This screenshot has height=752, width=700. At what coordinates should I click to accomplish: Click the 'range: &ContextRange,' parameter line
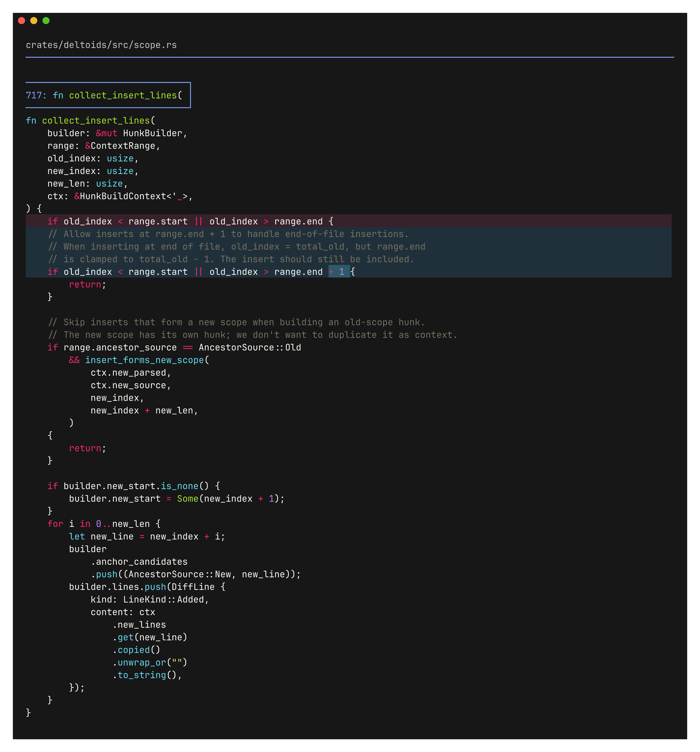pyautogui.click(x=104, y=146)
